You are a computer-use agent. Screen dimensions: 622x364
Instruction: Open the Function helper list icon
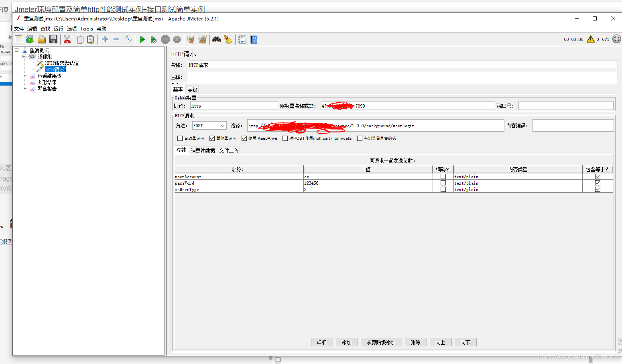click(x=242, y=39)
